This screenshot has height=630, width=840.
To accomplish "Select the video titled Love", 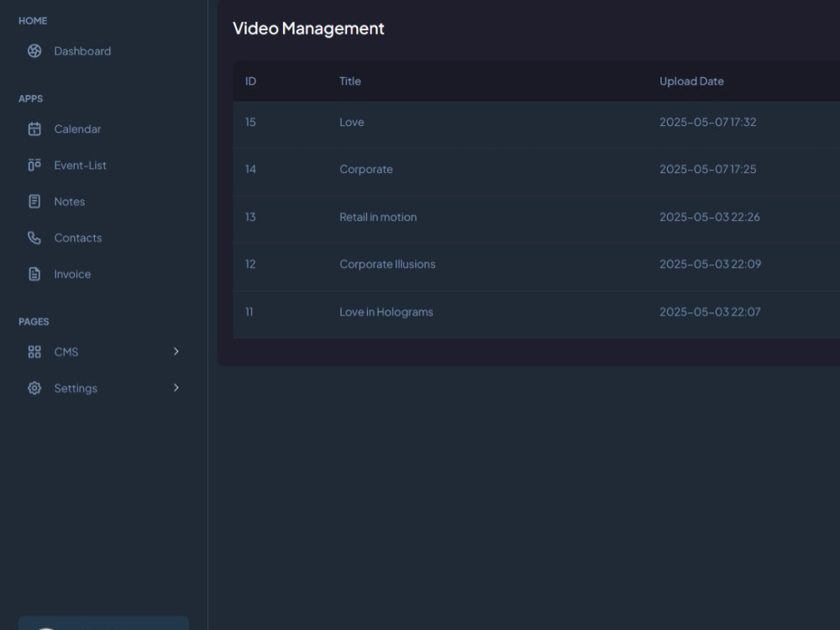I will (351, 122).
